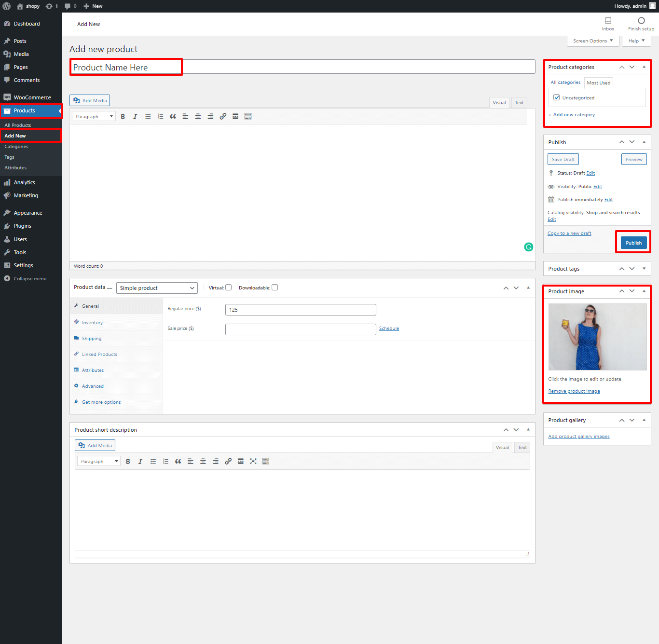659x644 pixels.
Task: Click the Regular price input field
Action: [301, 310]
